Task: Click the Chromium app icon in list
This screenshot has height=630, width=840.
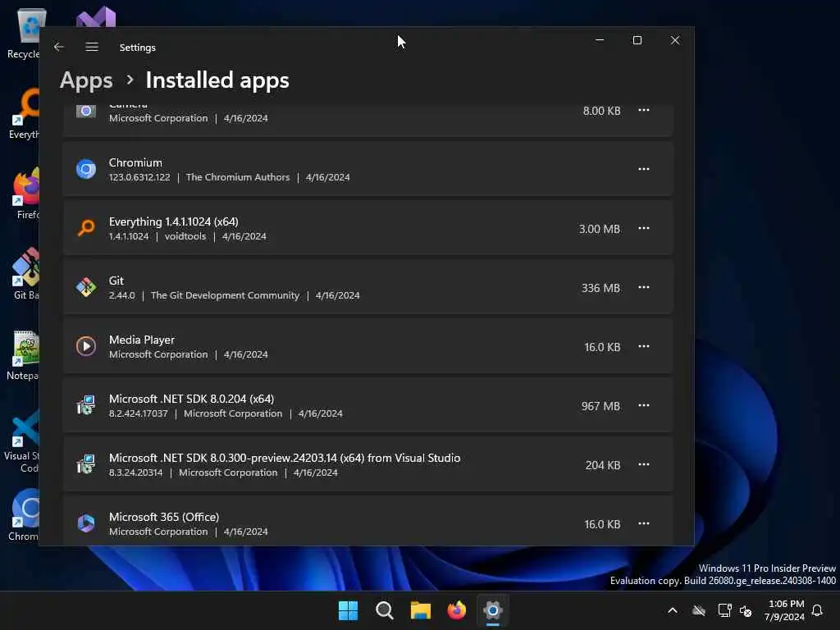Action: pyautogui.click(x=85, y=169)
